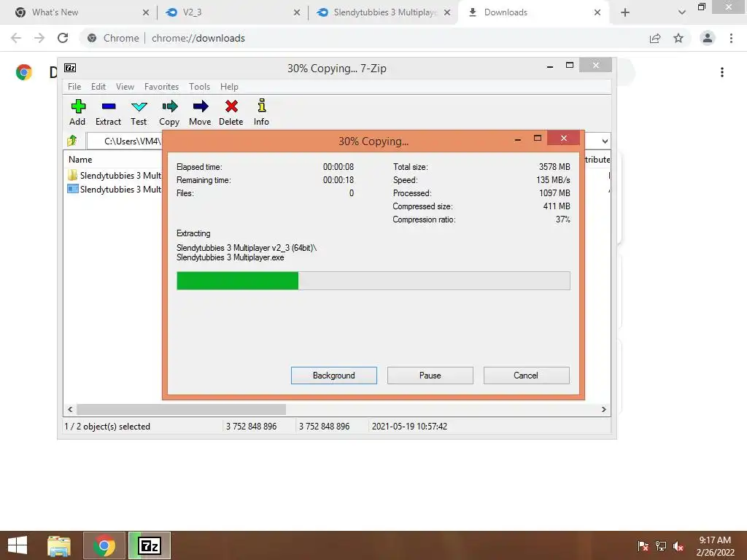Screen dimensions: 747x560
Task: Maximize the 30% Copying dialog
Action: pyautogui.click(x=538, y=138)
